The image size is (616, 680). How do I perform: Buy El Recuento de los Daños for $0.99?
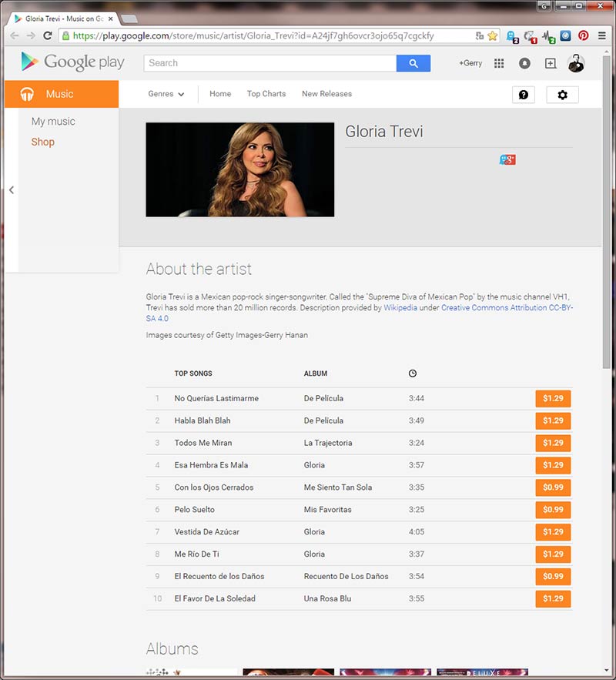(x=553, y=576)
